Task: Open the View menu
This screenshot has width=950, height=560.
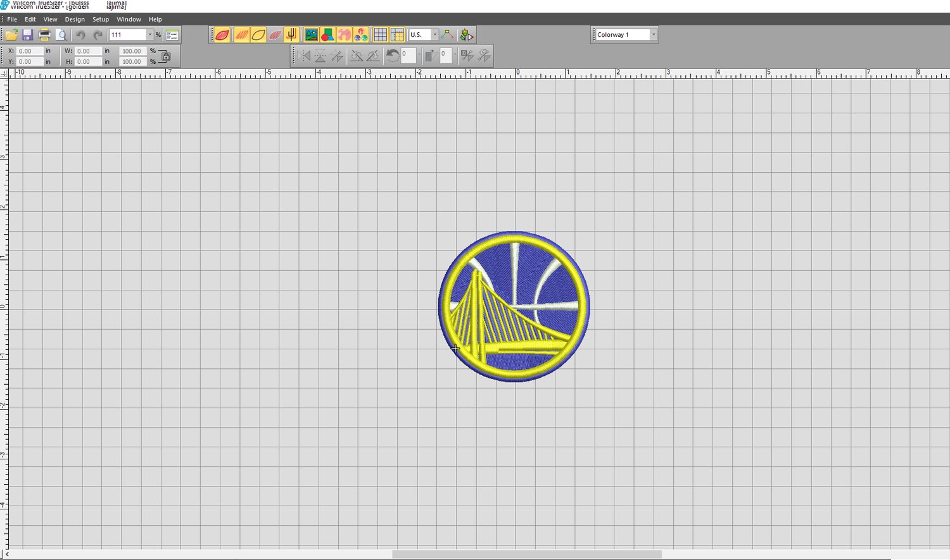Action: coord(50,20)
